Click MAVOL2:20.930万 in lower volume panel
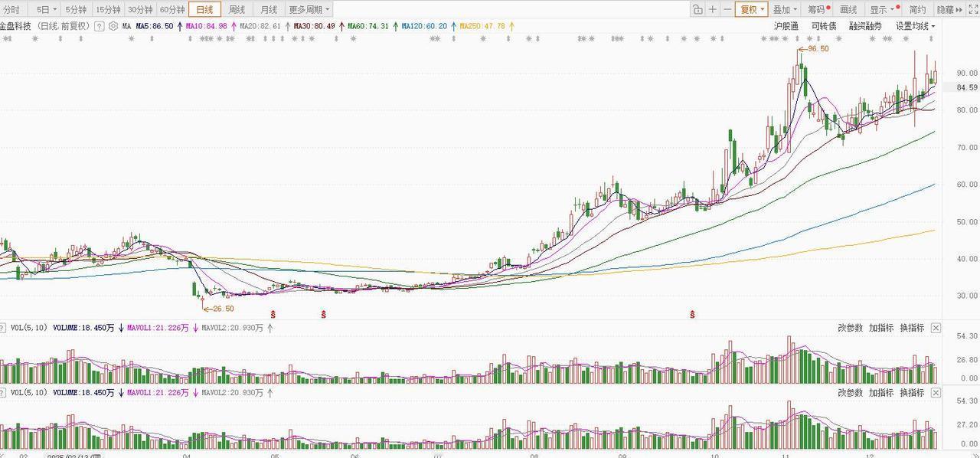 pos(231,393)
